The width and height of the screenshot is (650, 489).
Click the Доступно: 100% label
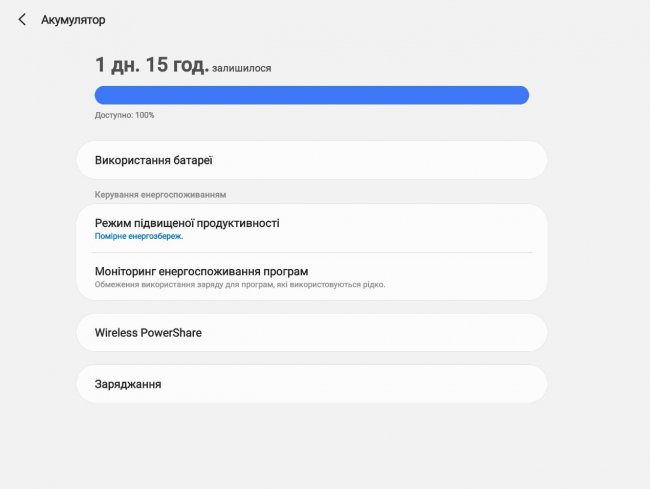point(124,115)
